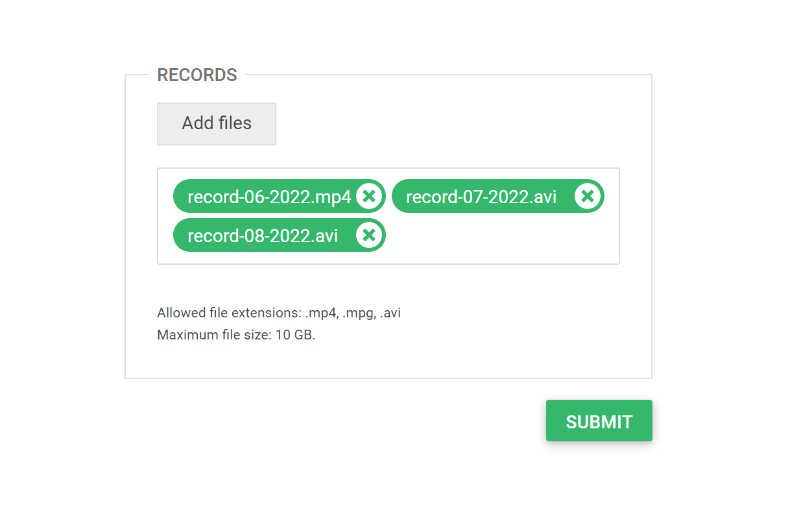Screen dimensions: 812x514
Task: Click empty space right of record-08-2022.avi
Action: tap(499, 235)
